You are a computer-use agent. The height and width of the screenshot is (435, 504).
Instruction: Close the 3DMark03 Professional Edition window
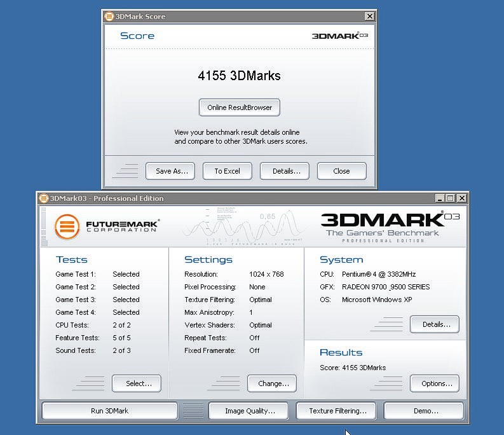coord(461,198)
